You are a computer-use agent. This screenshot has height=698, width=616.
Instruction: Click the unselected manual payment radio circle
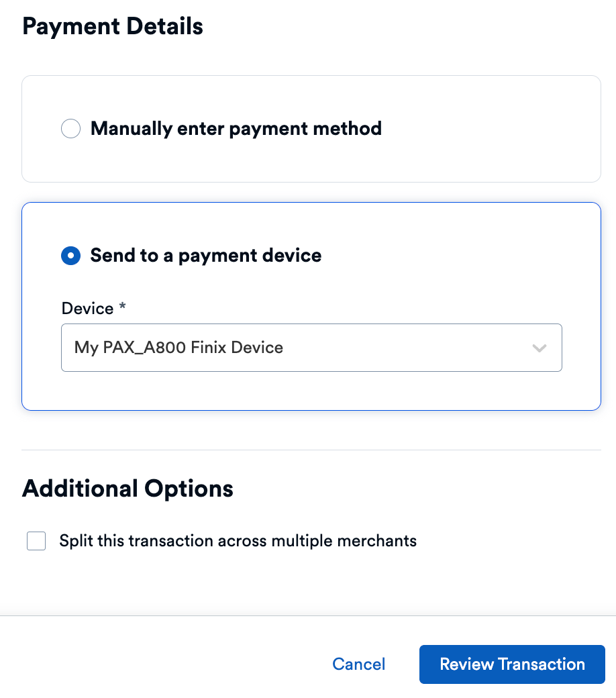[70, 128]
